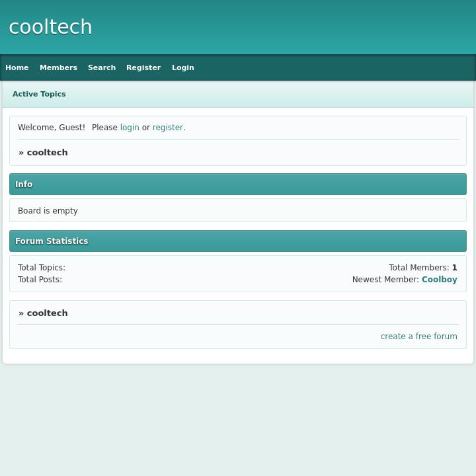Open the Search page
The image size is (476, 476).
pyautogui.click(x=102, y=67)
